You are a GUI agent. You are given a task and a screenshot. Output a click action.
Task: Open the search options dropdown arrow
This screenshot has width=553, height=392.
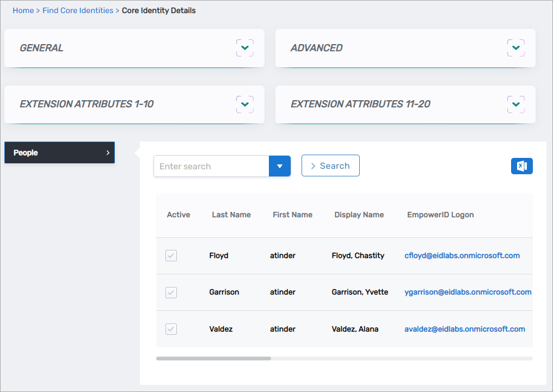click(x=280, y=166)
